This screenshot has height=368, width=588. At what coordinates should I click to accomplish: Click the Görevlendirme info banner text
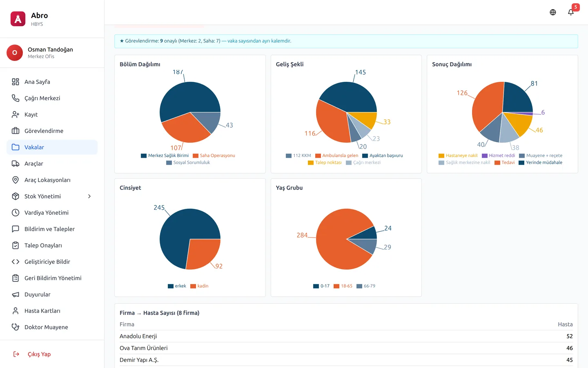click(x=205, y=41)
